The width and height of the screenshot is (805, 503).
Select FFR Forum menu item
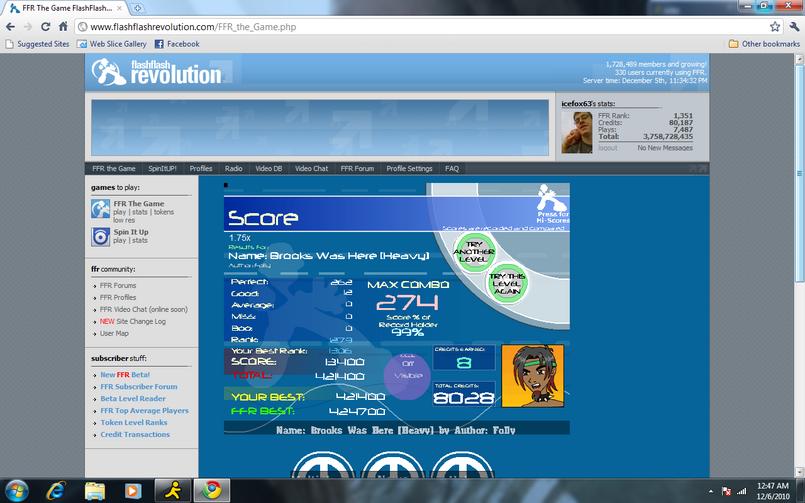point(357,168)
